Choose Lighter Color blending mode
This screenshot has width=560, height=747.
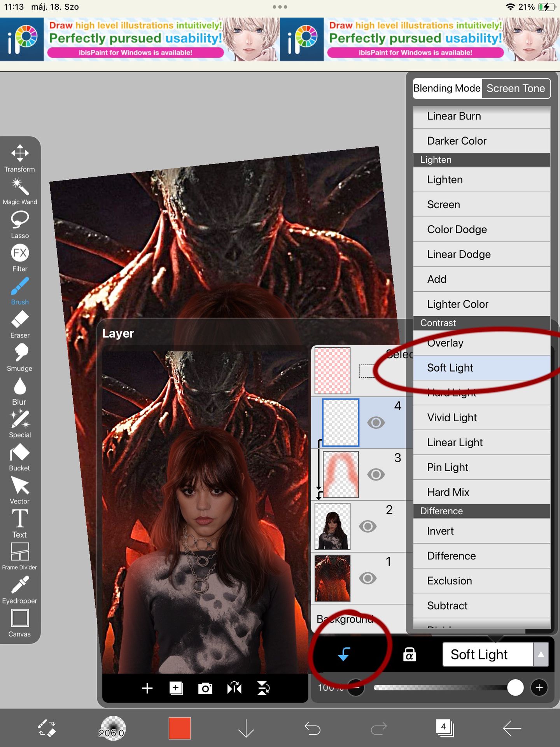[482, 304]
